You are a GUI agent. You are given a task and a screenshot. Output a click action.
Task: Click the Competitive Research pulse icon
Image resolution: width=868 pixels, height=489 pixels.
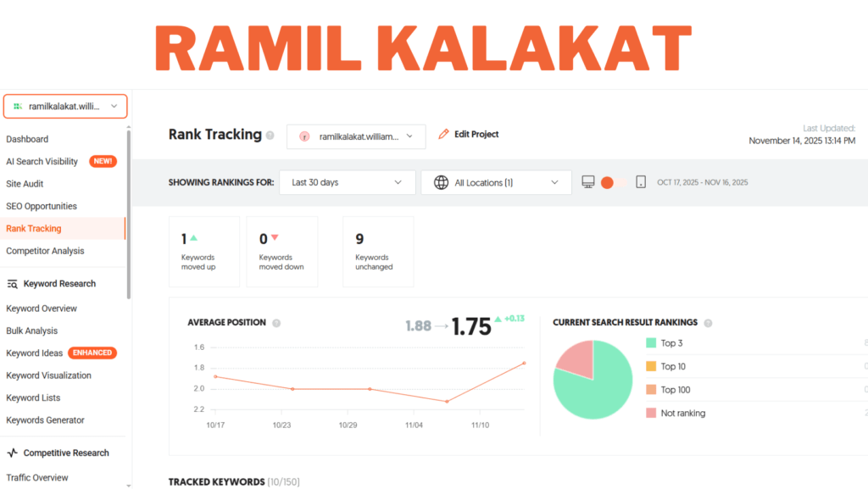coord(13,453)
